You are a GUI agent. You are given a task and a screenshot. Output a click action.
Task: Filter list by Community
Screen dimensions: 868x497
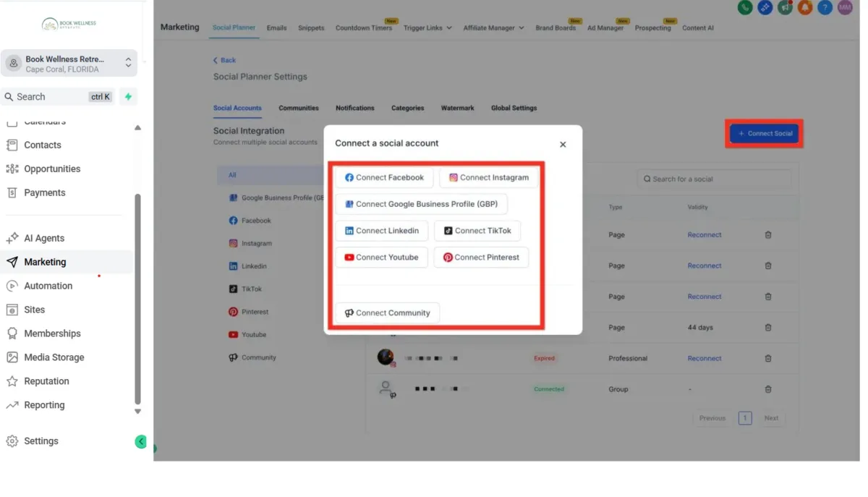252,357
